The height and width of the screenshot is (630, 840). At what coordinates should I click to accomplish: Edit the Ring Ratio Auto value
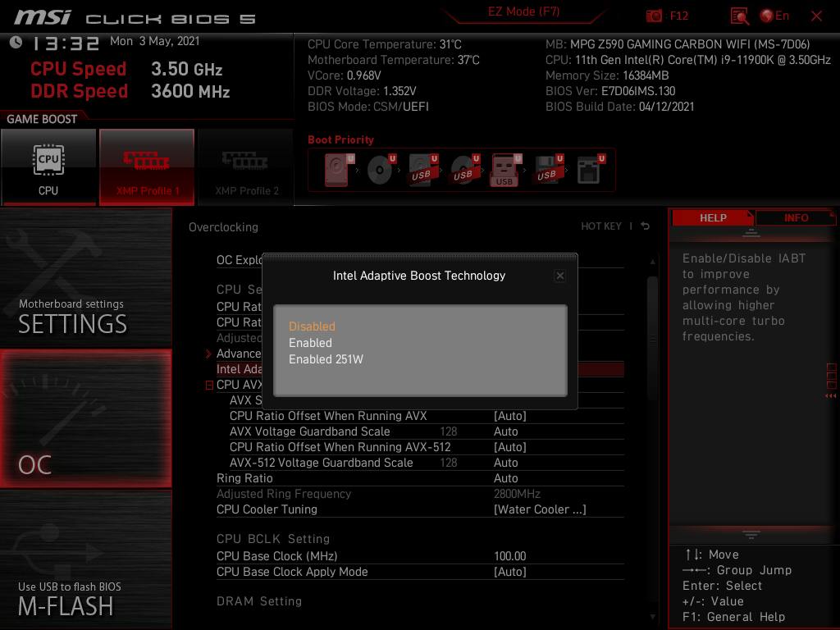click(x=505, y=478)
